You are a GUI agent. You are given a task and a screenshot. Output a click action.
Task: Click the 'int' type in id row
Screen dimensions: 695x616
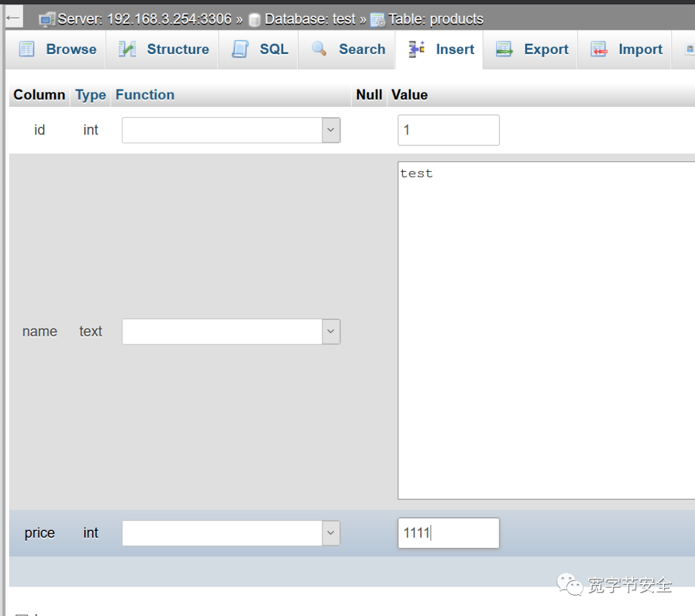pyautogui.click(x=91, y=130)
